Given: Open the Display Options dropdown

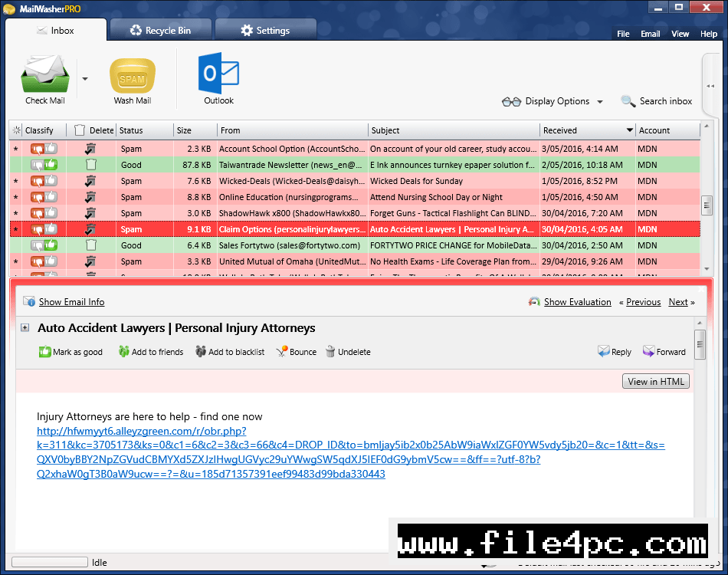Looking at the screenshot, I should [552, 101].
